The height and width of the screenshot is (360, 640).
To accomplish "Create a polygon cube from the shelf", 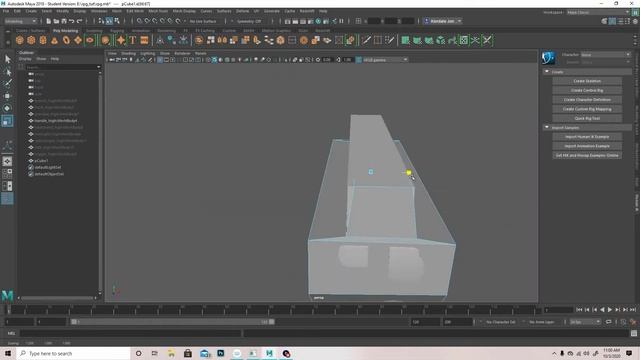I will (x=31, y=40).
